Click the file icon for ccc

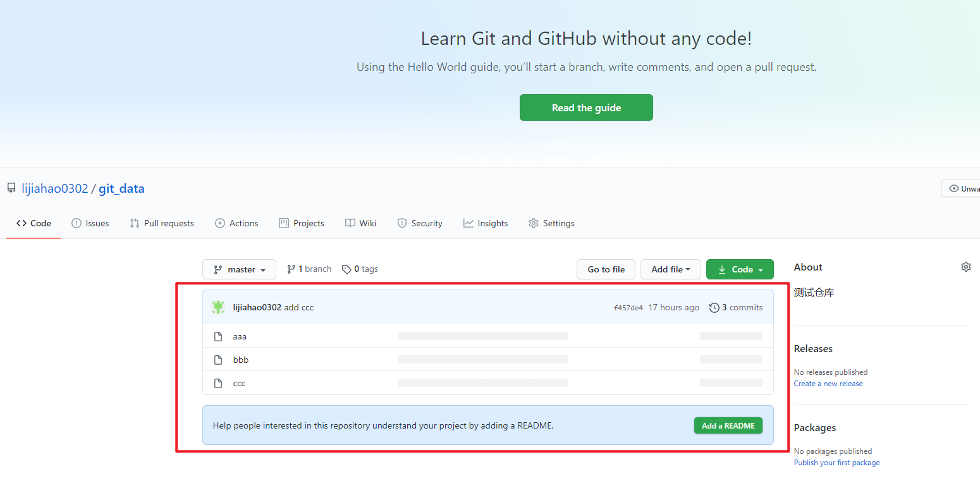pos(218,383)
